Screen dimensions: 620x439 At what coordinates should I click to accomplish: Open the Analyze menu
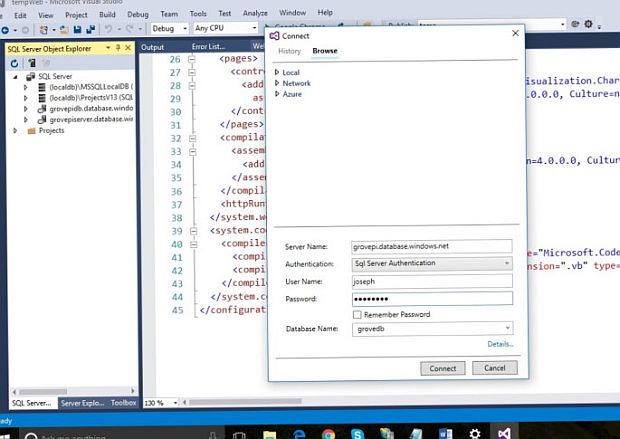point(255,13)
